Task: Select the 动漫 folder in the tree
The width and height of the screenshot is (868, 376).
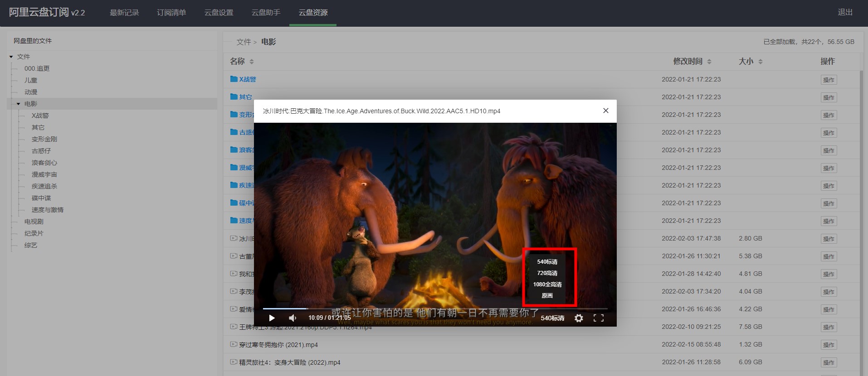Action: tap(31, 92)
